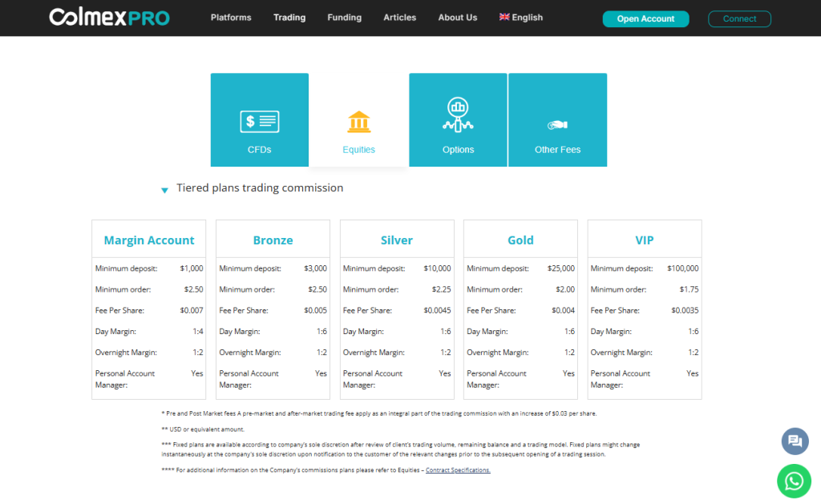Select the CFDs fees icon
The width and height of the screenshot is (821, 504).
[259, 122]
